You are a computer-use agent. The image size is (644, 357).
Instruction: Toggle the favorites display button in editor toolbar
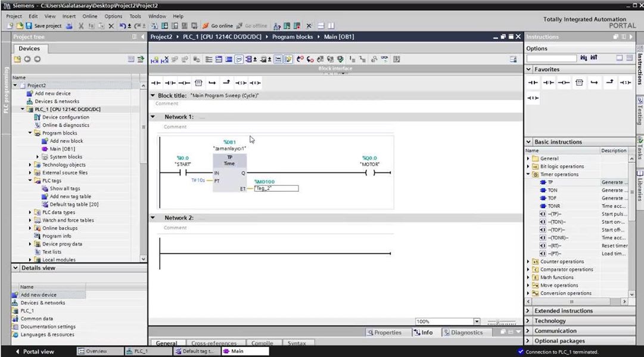(x=288, y=59)
